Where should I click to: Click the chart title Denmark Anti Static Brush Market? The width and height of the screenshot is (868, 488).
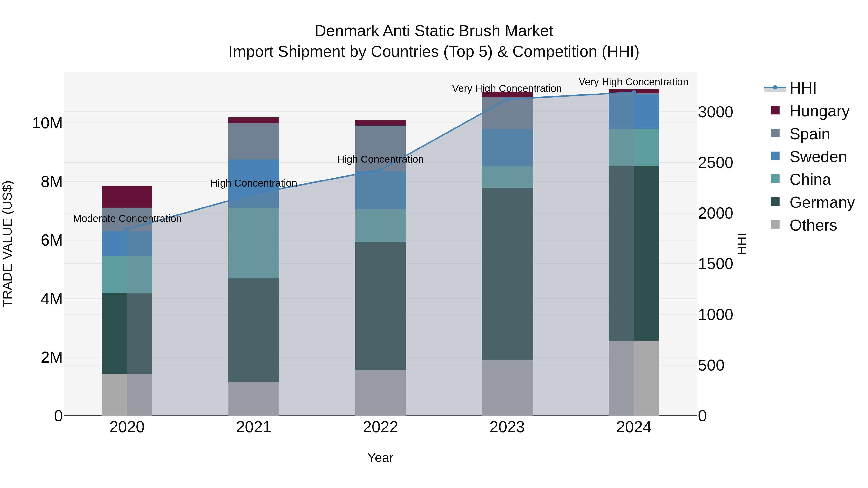click(434, 31)
